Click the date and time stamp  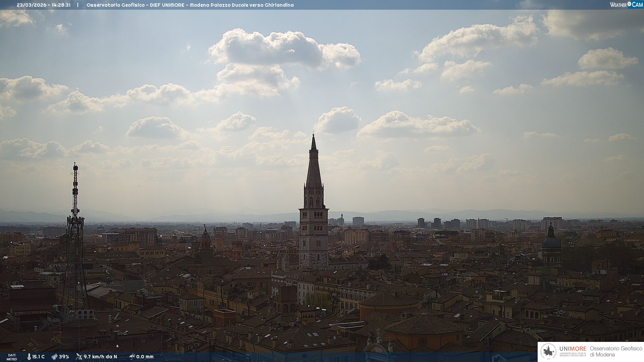44,5
